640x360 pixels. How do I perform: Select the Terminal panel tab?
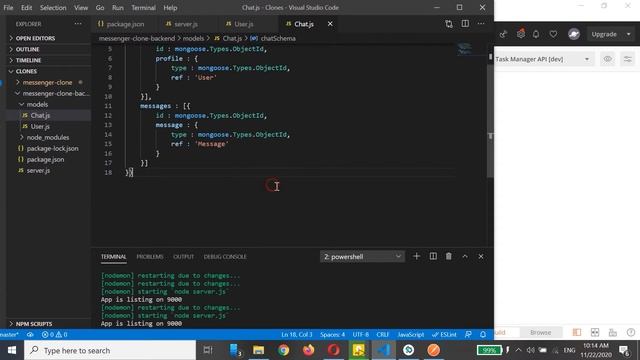[113, 257]
